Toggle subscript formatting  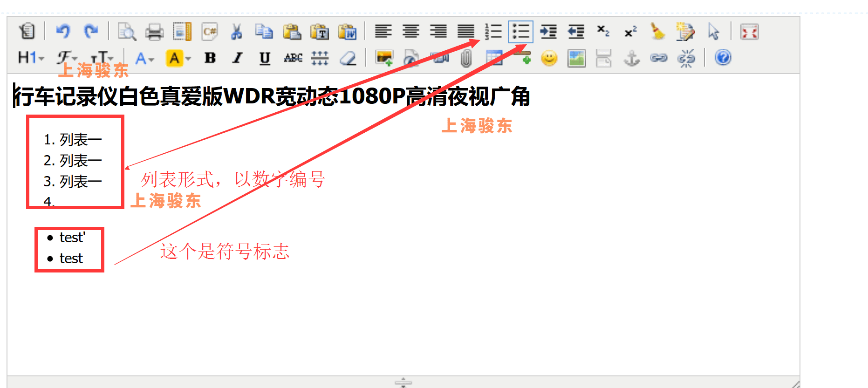point(603,31)
